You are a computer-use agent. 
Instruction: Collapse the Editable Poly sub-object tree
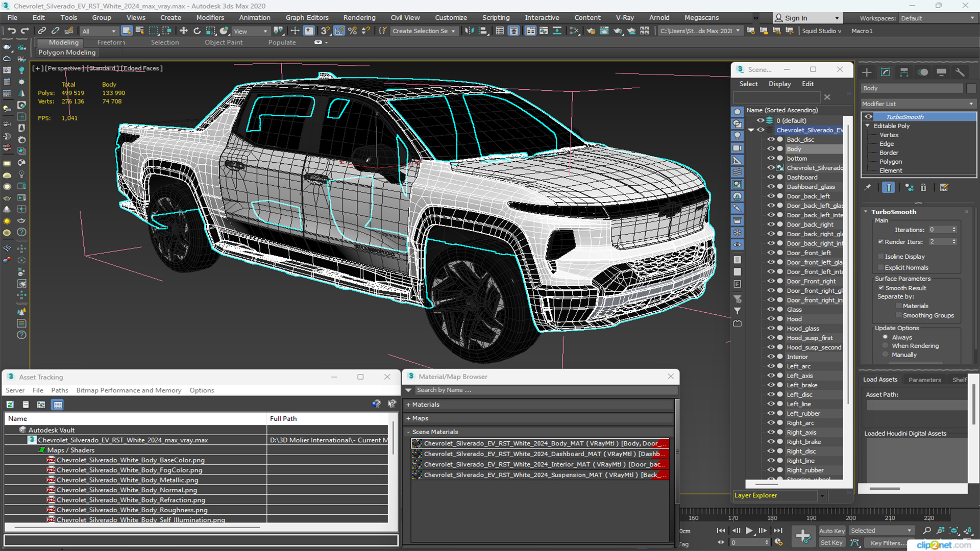[867, 126]
